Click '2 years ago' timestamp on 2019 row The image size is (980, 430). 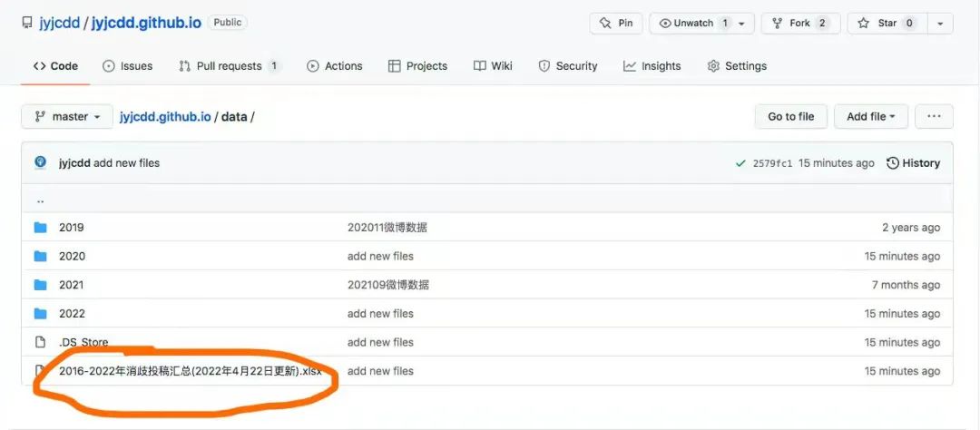[911, 228]
